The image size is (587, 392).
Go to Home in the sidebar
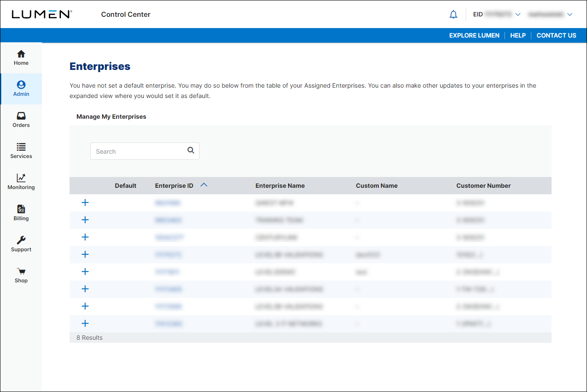click(x=21, y=58)
